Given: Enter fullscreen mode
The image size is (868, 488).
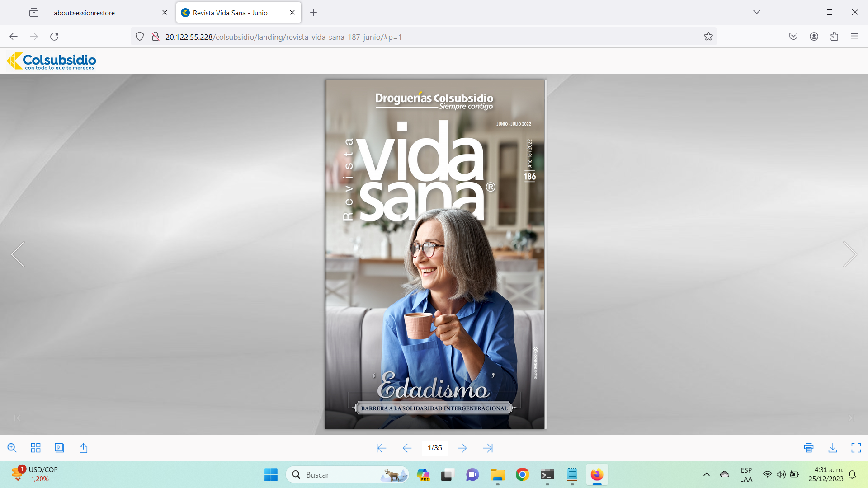Looking at the screenshot, I should click(856, 448).
